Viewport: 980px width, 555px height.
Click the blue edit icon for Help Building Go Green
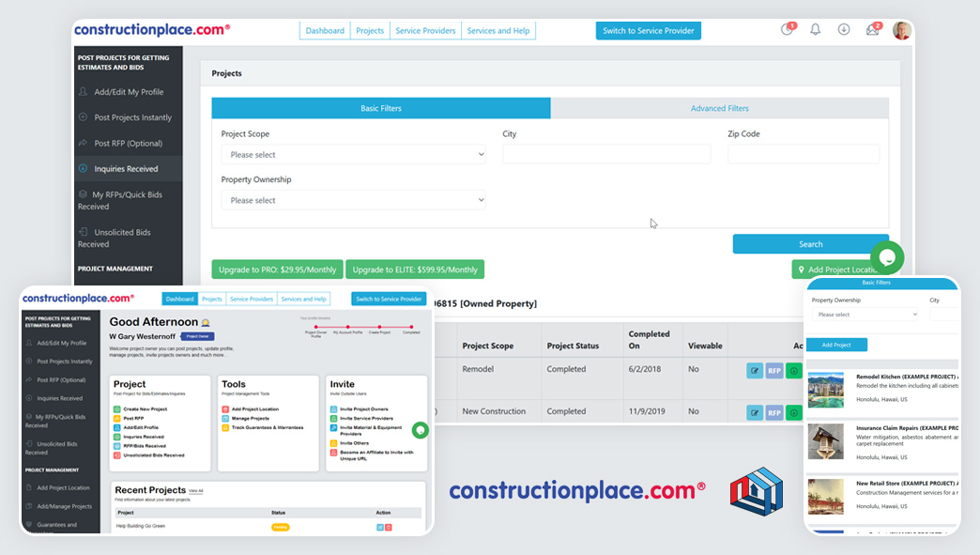coord(379,528)
